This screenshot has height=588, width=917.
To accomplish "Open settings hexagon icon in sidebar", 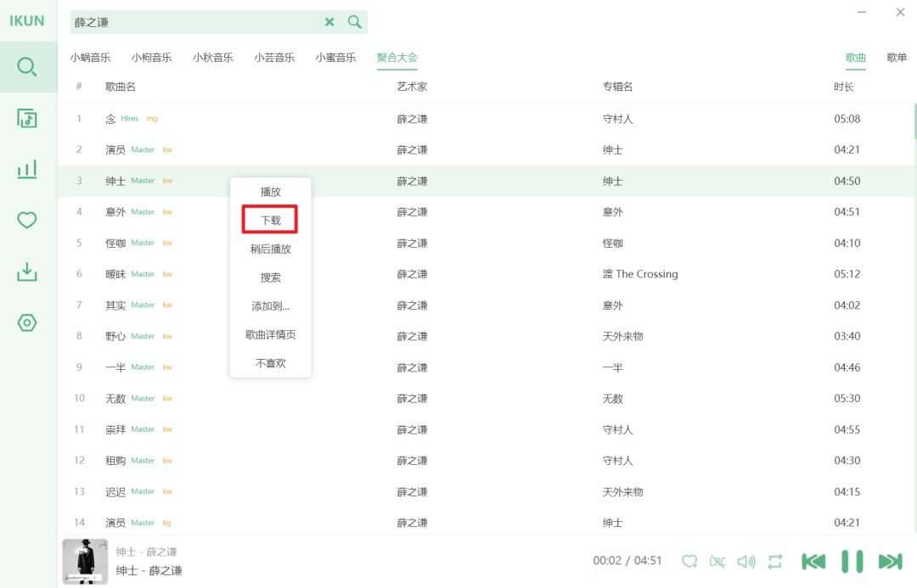I will 27,323.
